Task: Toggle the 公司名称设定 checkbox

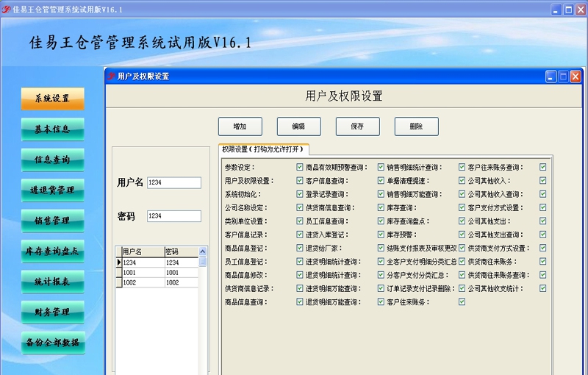Action: pyautogui.click(x=300, y=207)
